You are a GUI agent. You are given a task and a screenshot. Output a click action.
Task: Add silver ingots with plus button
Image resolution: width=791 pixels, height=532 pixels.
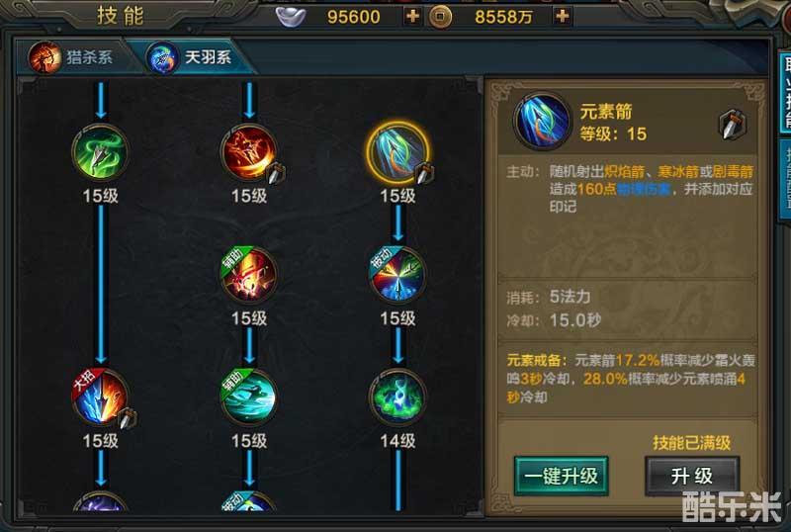(x=412, y=16)
